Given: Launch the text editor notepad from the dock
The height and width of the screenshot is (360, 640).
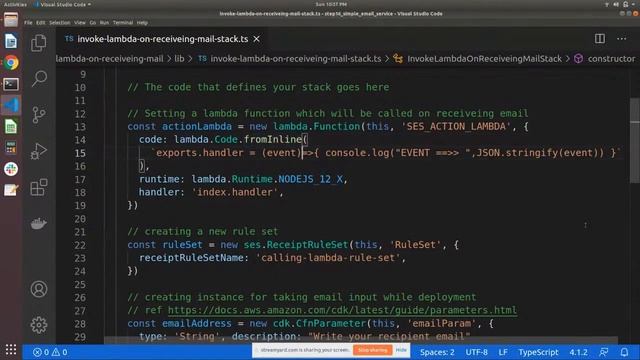Looking at the screenshot, I should coord(11,190).
